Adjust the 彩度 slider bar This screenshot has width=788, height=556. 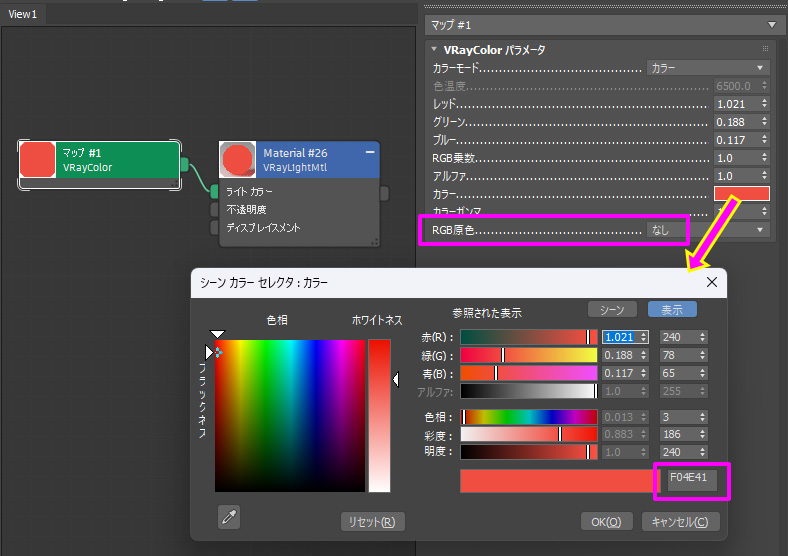(x=529, y=434)
